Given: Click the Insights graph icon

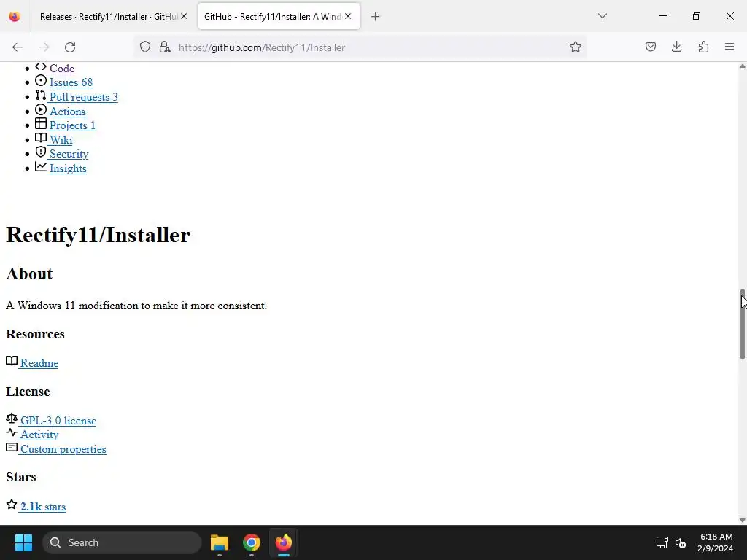Looking at the screenshot, I should pyautogui.click(x=41, y=167).
